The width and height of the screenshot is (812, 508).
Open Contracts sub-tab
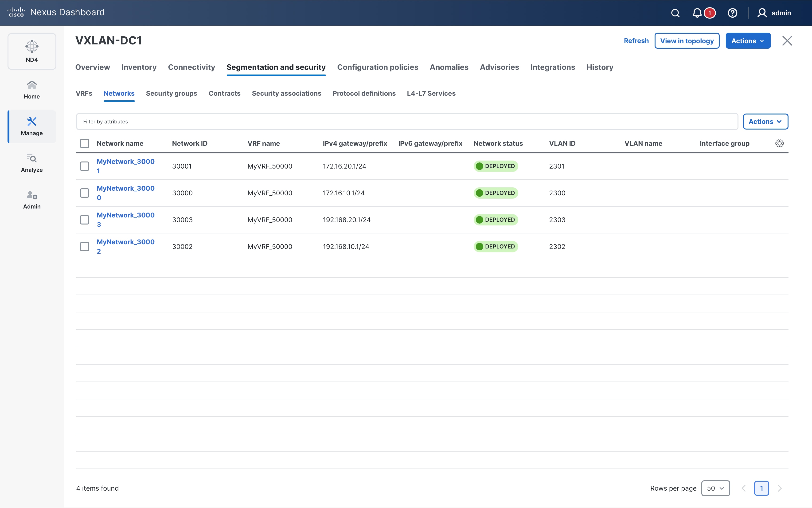224,93
